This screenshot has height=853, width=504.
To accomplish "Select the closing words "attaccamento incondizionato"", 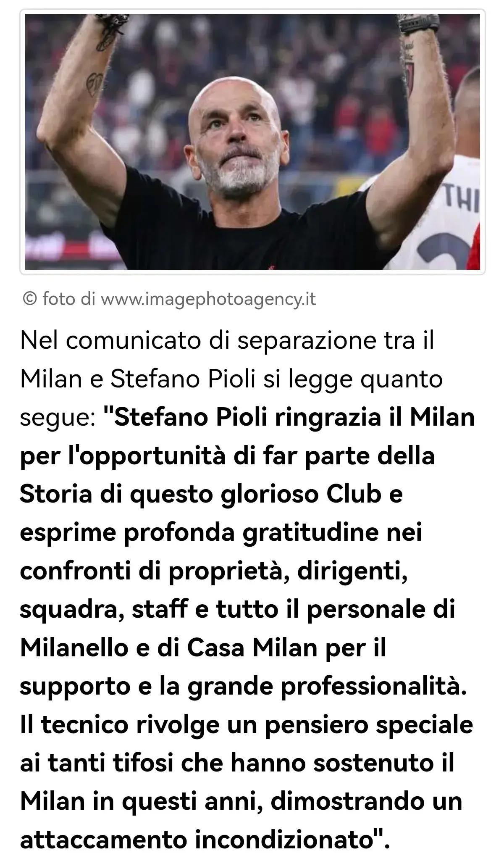I will point(197,840).
